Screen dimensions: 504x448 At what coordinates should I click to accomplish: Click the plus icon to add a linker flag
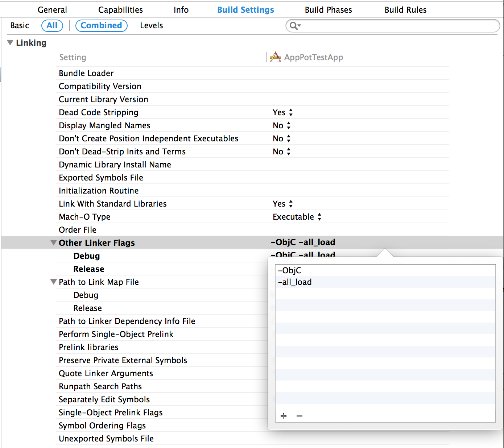click(x=284, y=416)
